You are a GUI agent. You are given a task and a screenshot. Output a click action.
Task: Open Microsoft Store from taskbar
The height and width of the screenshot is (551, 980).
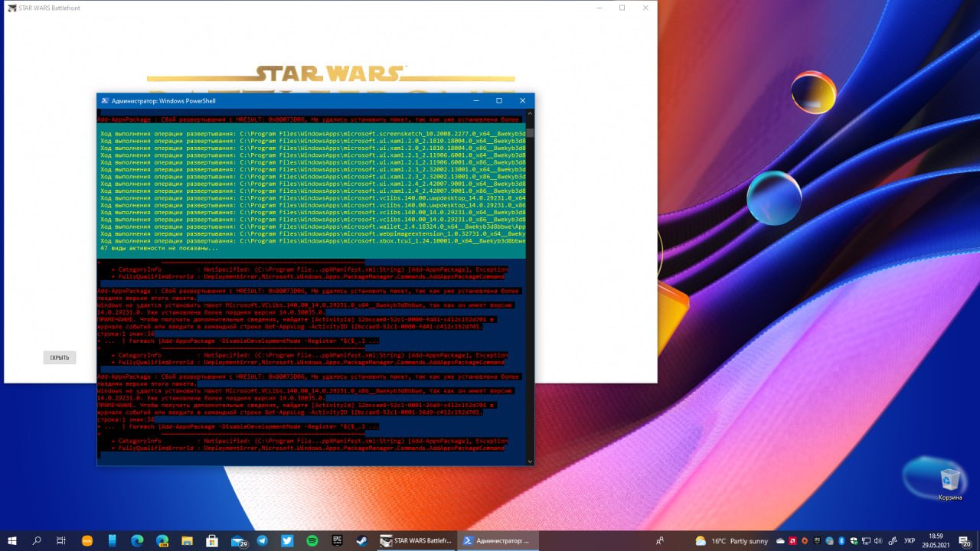pyautogui.click(x=212, y=540)
